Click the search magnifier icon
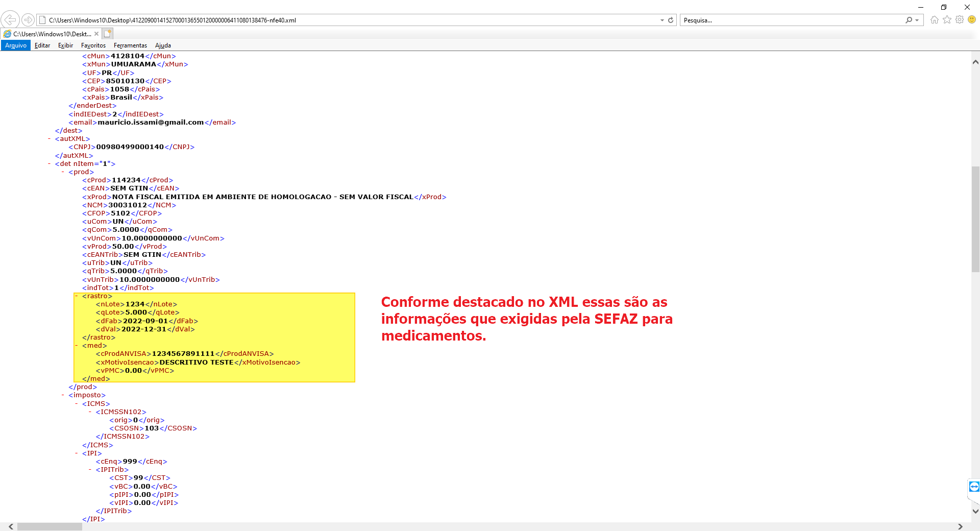The image size is (980, 531). (909, 20)
